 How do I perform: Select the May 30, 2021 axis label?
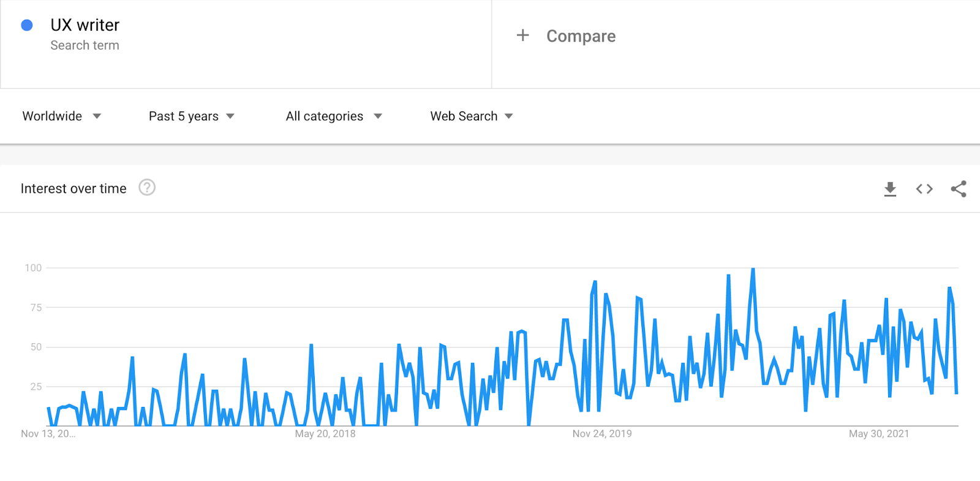point(879,434)
